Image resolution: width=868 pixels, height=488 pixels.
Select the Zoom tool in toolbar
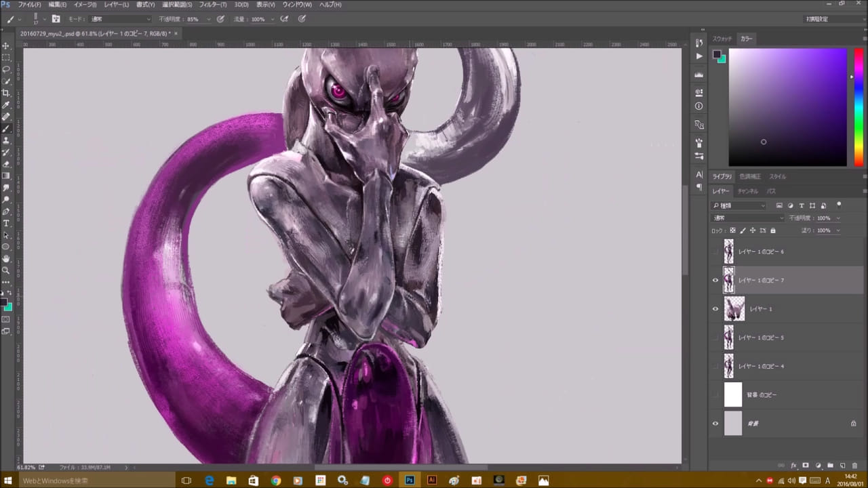[x=6, y=270]
